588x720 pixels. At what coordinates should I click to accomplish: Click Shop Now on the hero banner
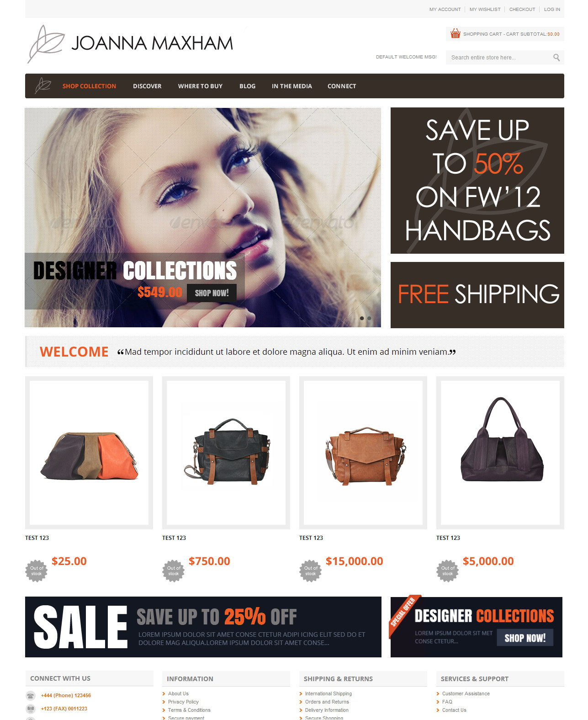(x=212, y=293)
